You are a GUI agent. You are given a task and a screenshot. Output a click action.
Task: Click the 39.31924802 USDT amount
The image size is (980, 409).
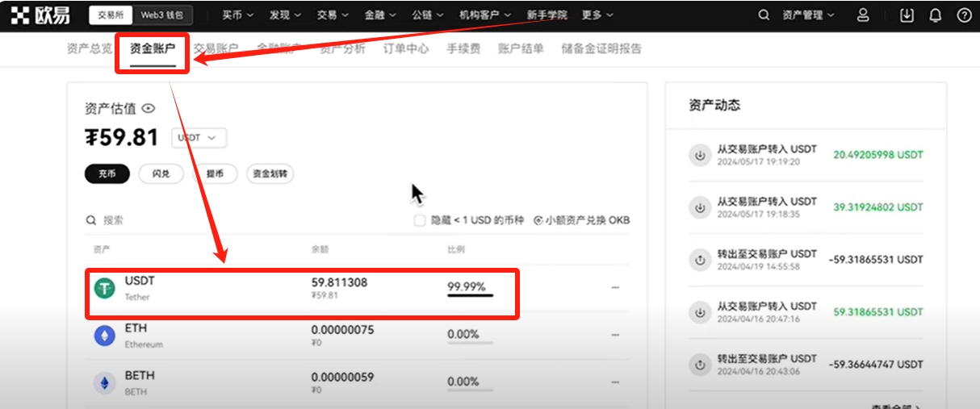click(x=878, y=207)
